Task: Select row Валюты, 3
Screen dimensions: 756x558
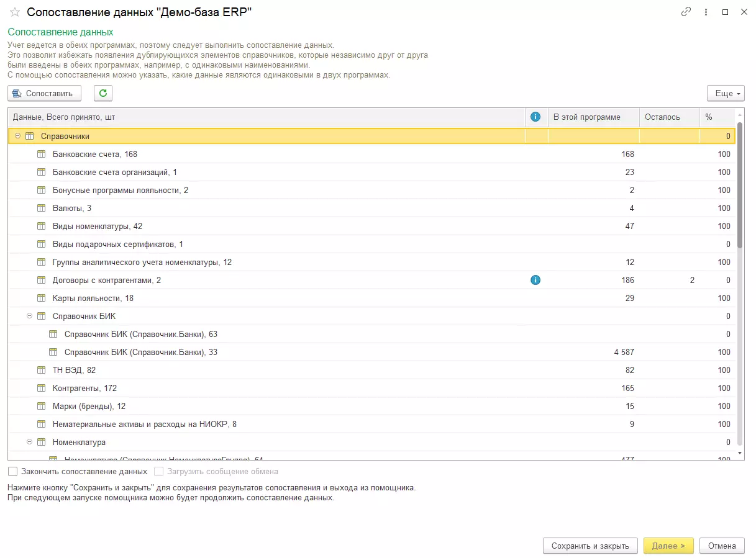Action: tap(371, 208)
